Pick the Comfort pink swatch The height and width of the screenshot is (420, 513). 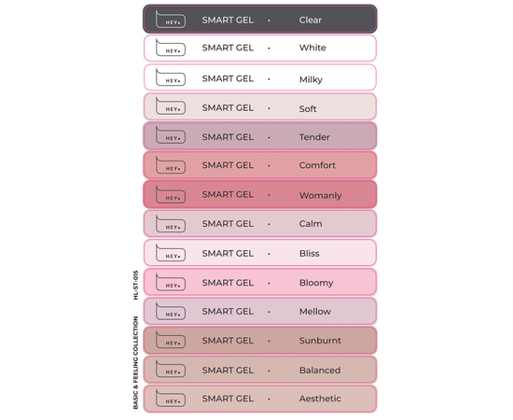[260, 165]
